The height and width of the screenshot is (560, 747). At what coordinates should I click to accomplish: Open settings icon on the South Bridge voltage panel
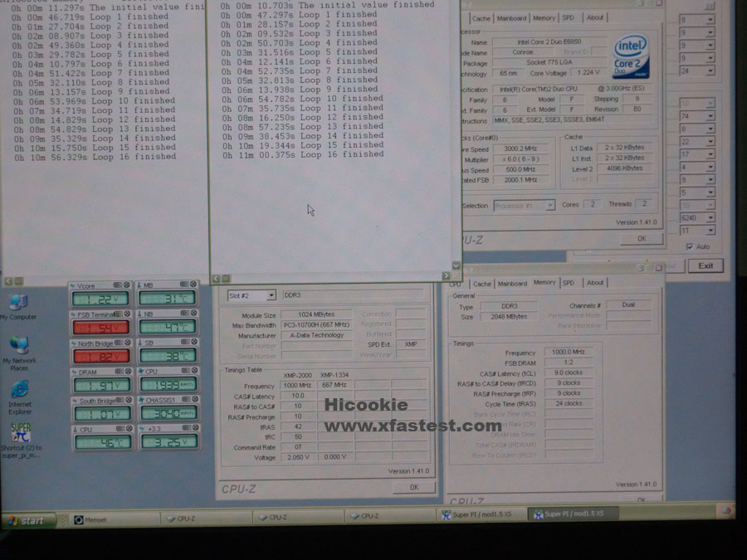click(x=120, y=401)
